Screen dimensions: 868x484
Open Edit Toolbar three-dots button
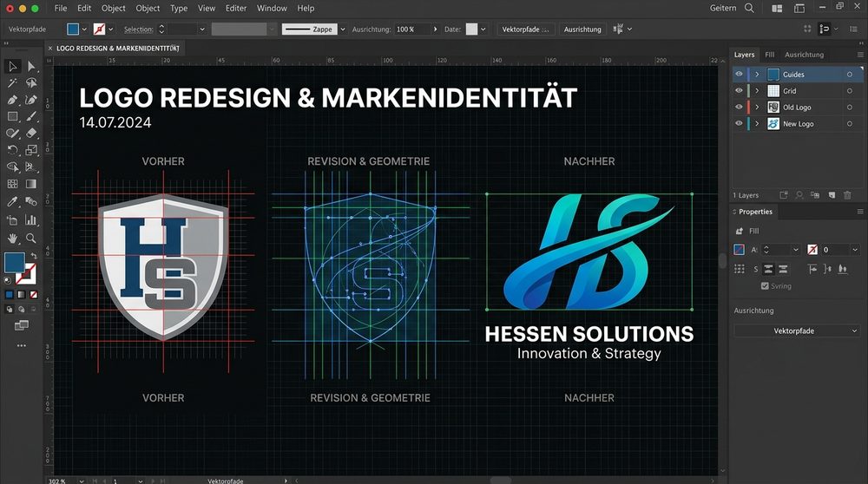(22, 346)
